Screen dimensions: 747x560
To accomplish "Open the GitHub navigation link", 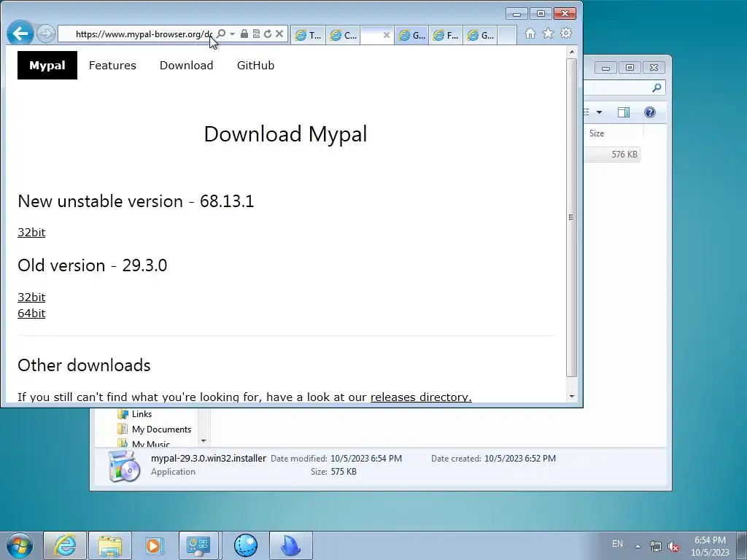I will [255, 65].
